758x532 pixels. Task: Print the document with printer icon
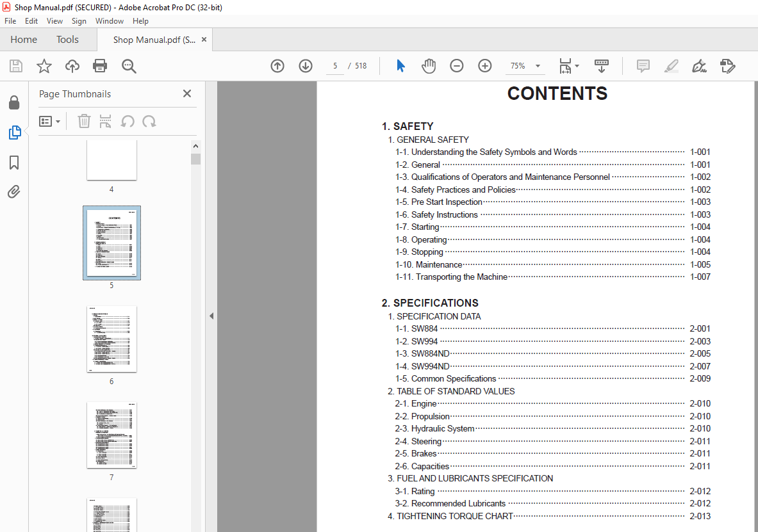100,66
